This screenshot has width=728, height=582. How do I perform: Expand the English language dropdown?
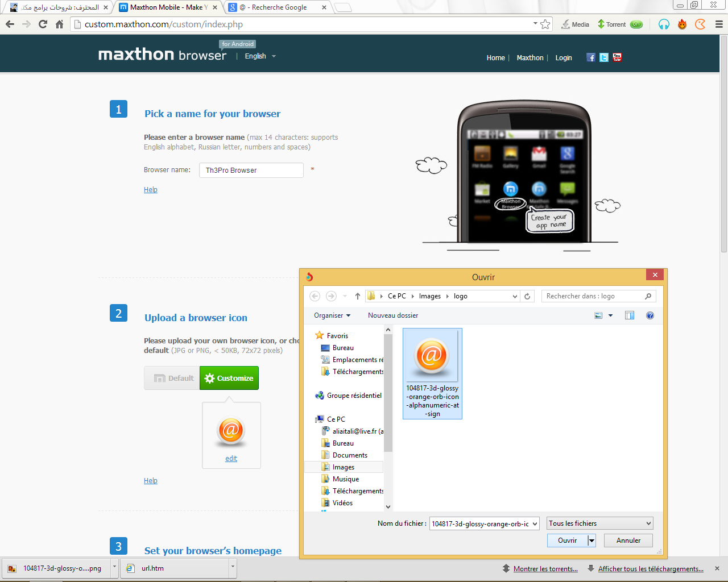260,56
